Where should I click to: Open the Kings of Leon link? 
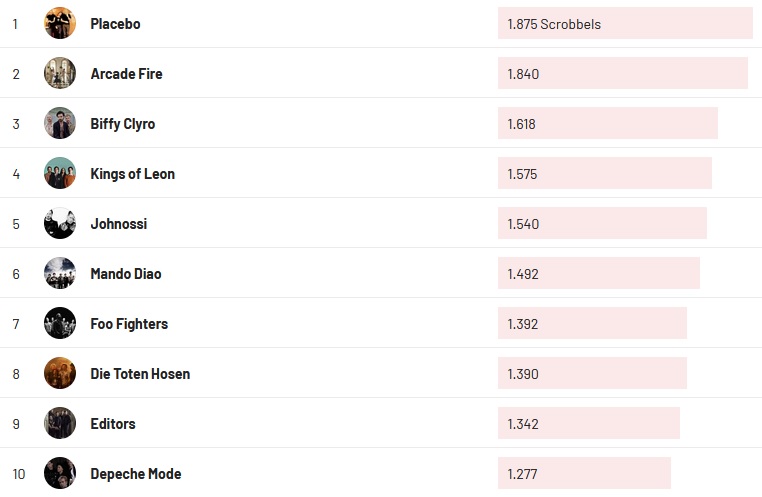tap(132, 174)
